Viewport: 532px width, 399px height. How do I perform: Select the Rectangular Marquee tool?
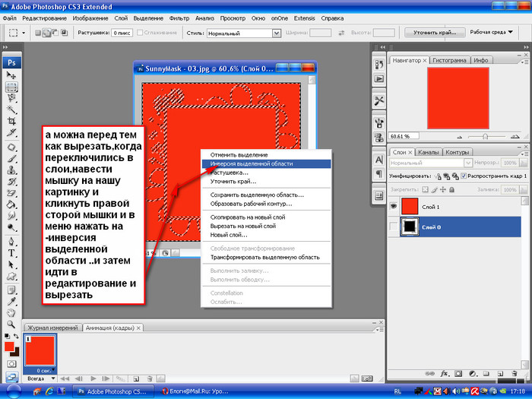tap(11, 87)
